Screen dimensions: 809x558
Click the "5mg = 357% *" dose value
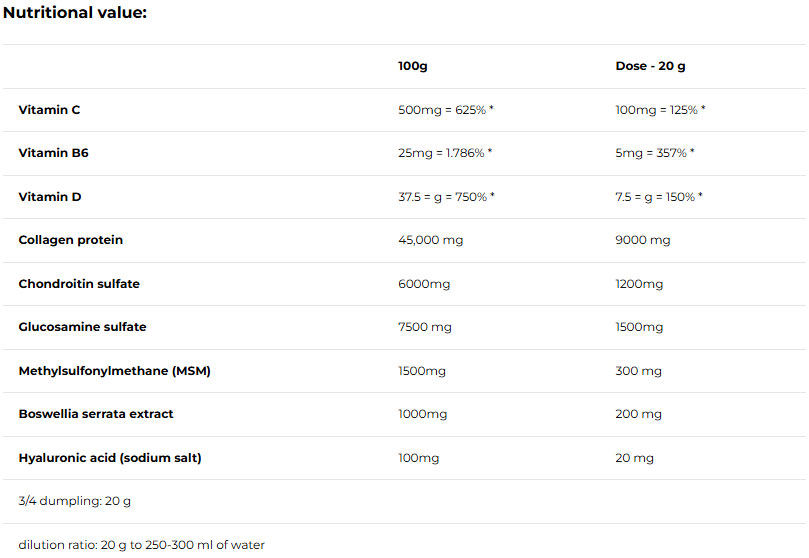point(654,153)
